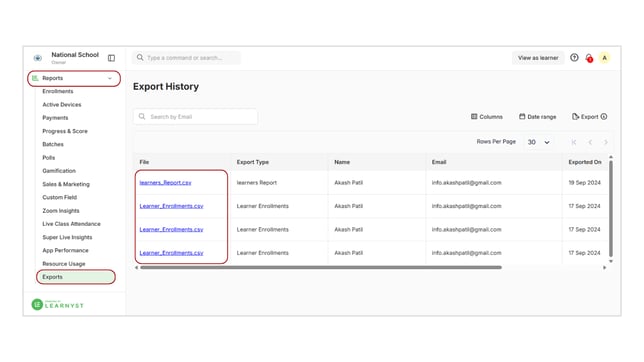Click the Export Type column header
Viewport: 644px width, 362px height.
click(253, 162)
